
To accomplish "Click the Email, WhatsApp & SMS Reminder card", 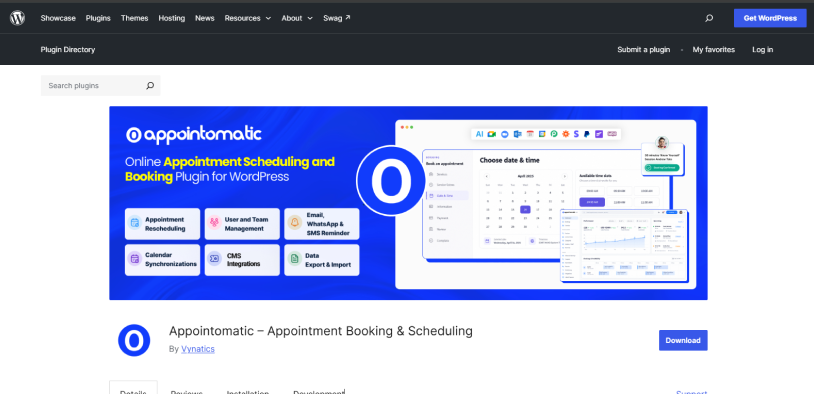I will tap(322, 224).
